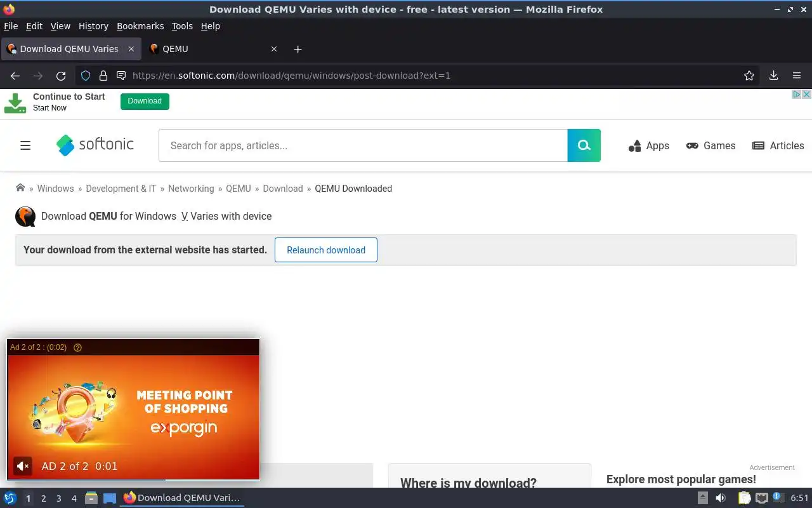Bookmark this page with the star
This screenshot has width=812, height=508.
click(749, 76)
